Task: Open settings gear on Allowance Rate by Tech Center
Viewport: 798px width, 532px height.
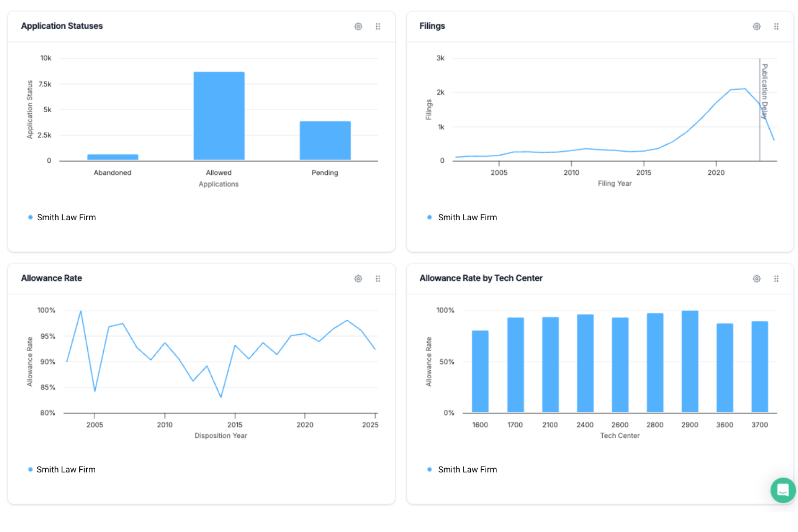Action: 757,279
